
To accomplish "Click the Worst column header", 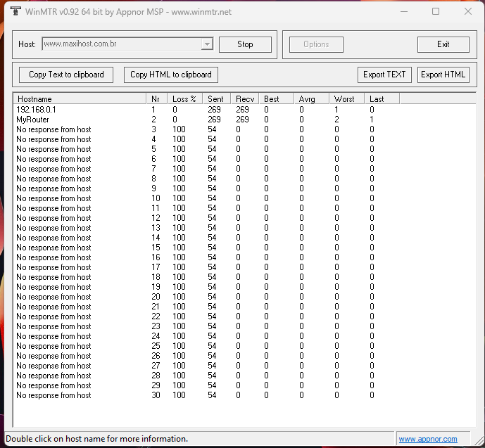I will click(347, 99).
